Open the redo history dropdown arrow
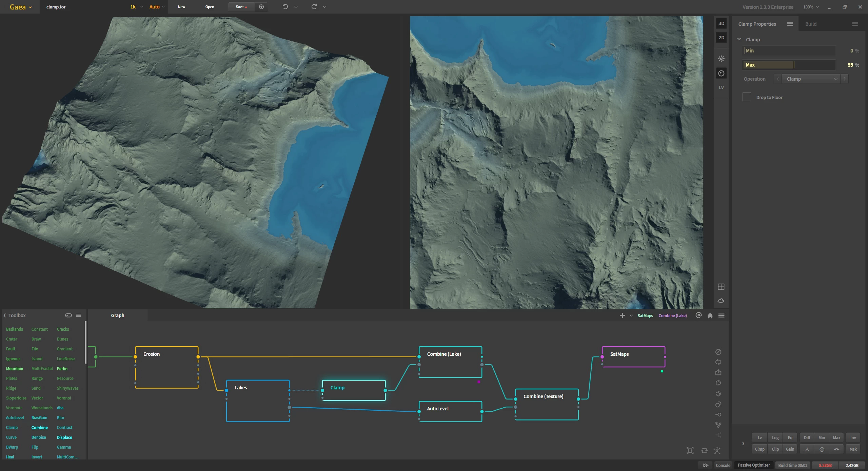 pyautogui.click(x=324, y=7)
